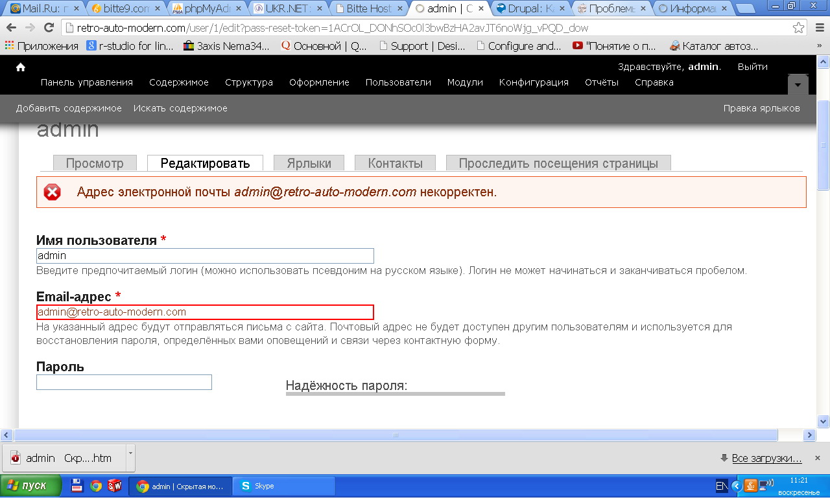The width and height of the screenshot is (830, 504).
Task: Open the Контакты tab
Action: [x=396, y=163]
